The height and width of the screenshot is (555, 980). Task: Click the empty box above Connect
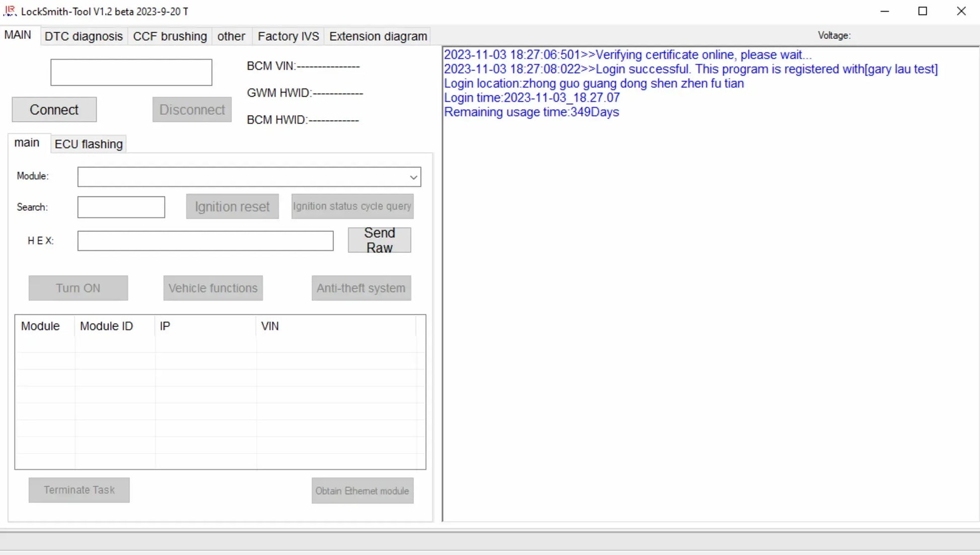click(x=131, y=72)
